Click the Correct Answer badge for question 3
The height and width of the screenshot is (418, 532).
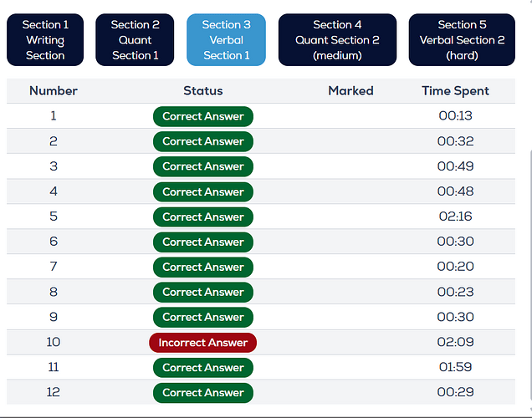(x=203, y=166)
